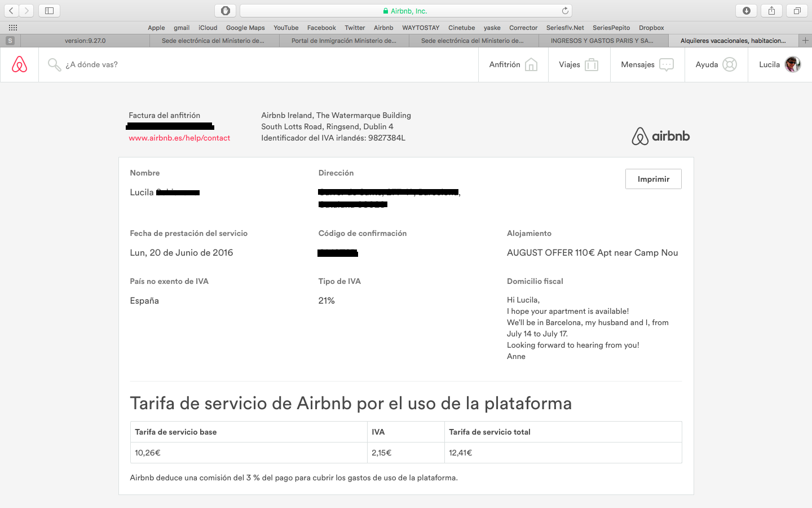Switch to Portal de Inmigración tab

(x=344, y=41)
